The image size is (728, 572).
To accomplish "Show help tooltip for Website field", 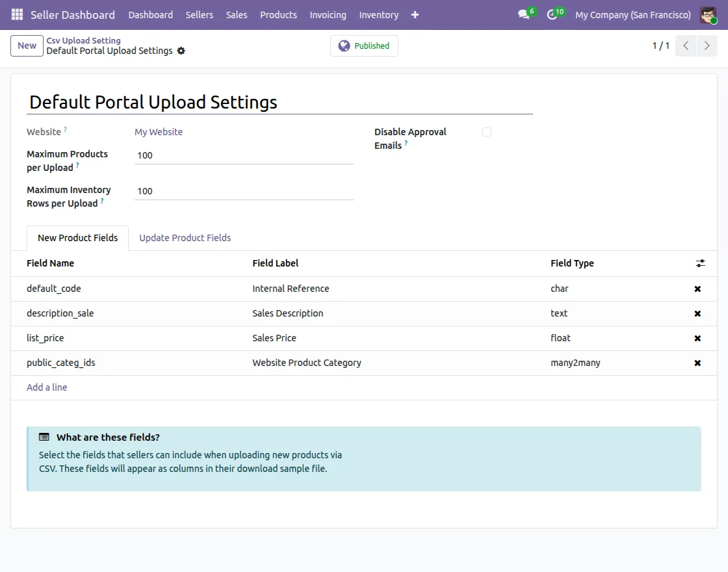I will (66, 129).
